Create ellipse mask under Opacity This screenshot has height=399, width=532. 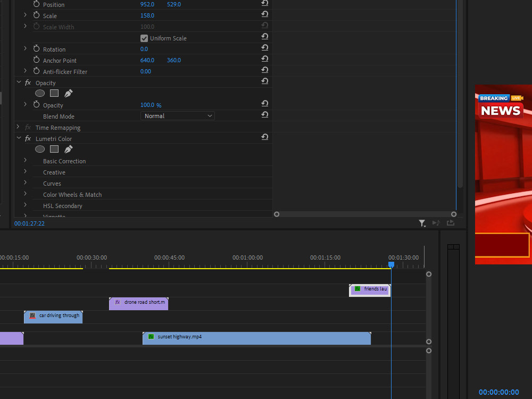tap(40, 93)
